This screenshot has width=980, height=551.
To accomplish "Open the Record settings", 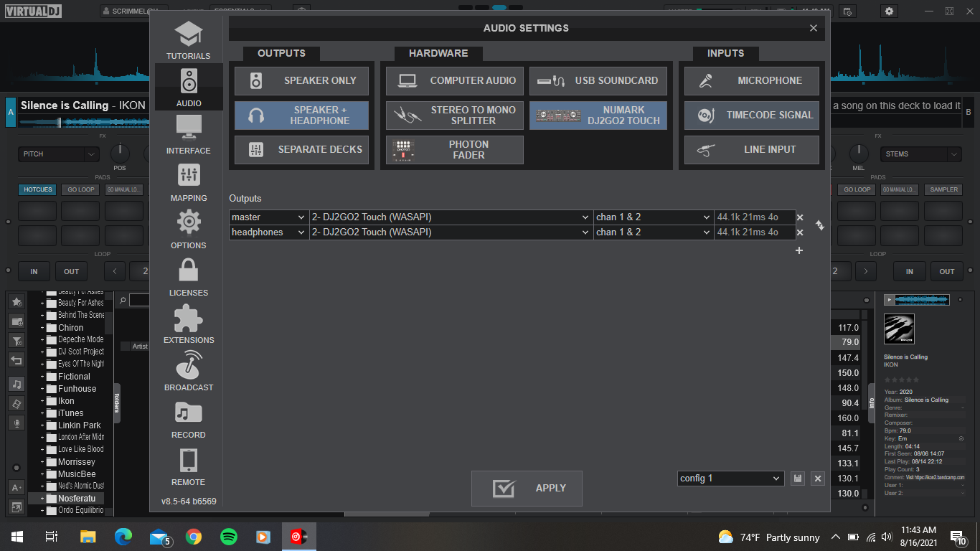I will (189, 419).
